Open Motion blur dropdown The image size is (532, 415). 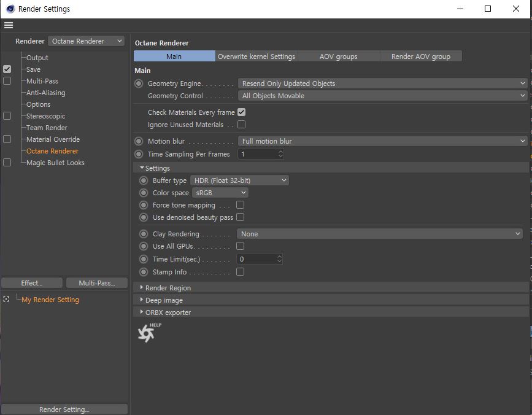click(x=383, y=141)
